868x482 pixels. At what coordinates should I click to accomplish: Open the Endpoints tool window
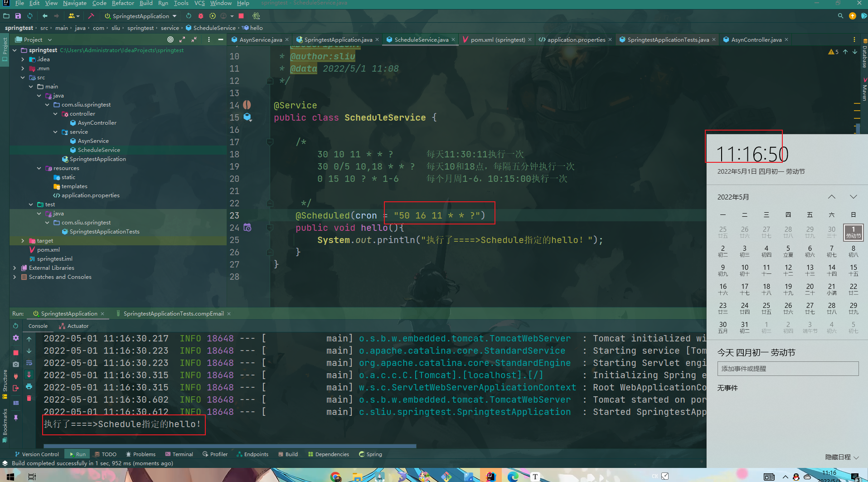[252, 454]
